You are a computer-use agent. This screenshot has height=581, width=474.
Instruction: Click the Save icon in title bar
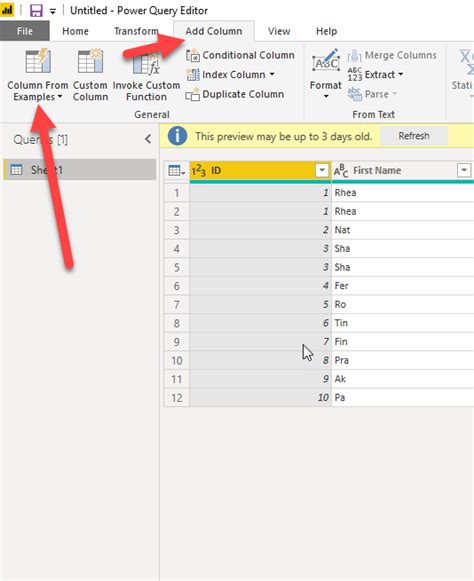click(x=36, y=10)
